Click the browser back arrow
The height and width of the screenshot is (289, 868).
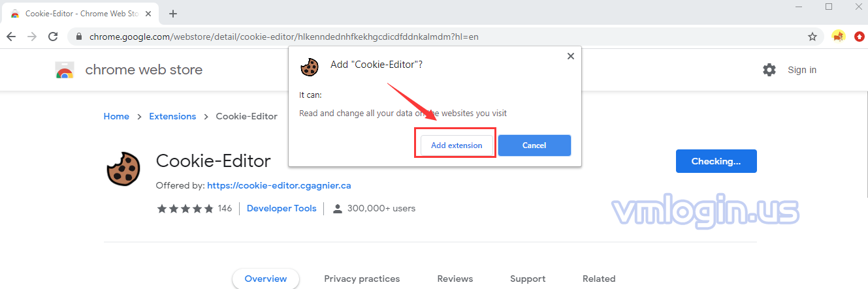[x=11, y=37]
